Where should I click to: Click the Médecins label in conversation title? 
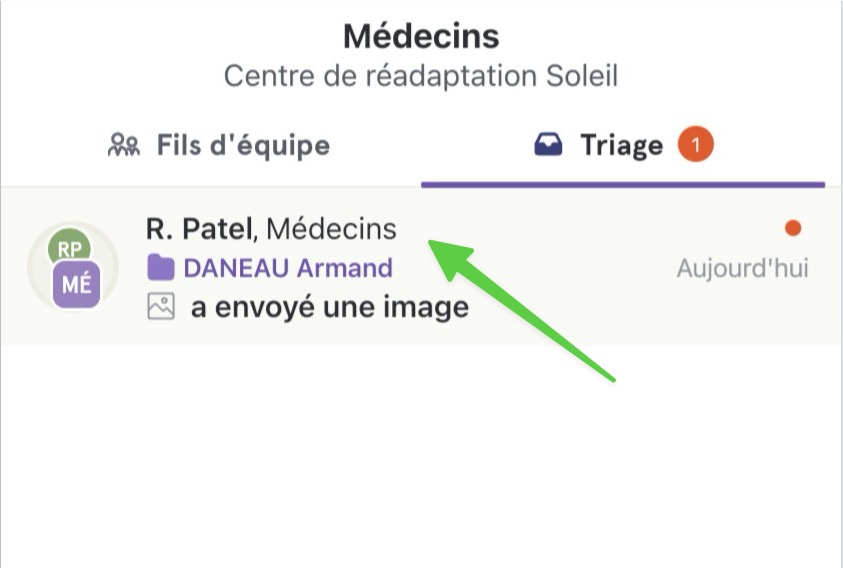tap(331, 229)
